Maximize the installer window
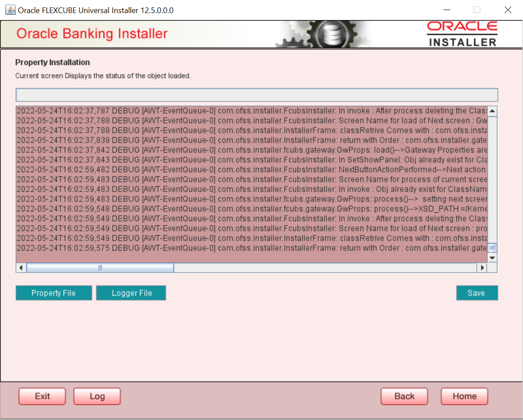This screenshot has height=420, width=523. 477,10
